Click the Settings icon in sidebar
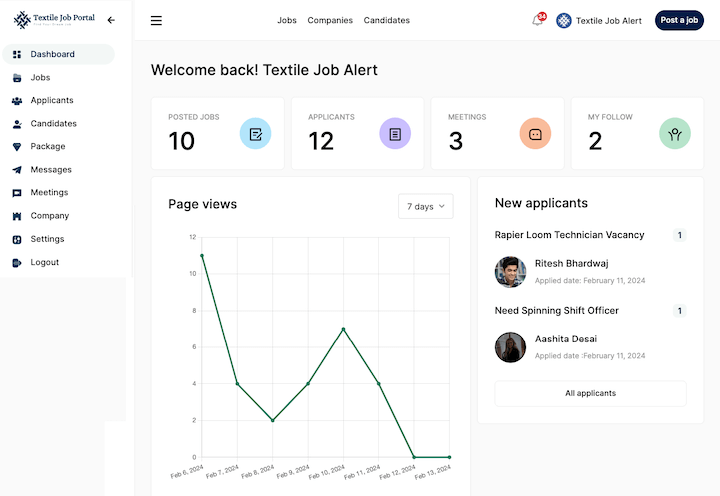The width and height of the screenshot is (720, 496). click(x=17, y=239)
